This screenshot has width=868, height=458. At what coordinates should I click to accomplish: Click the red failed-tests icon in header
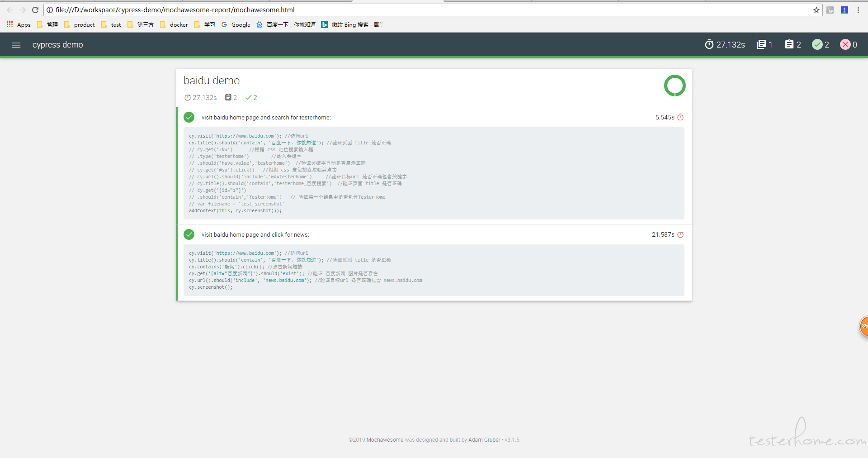click(x=845, y=44)
